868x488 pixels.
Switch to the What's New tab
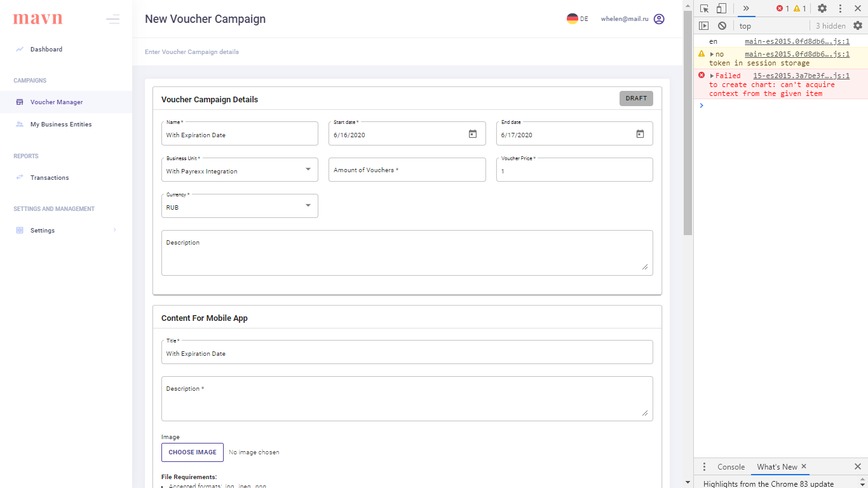(x=776, y=466)
